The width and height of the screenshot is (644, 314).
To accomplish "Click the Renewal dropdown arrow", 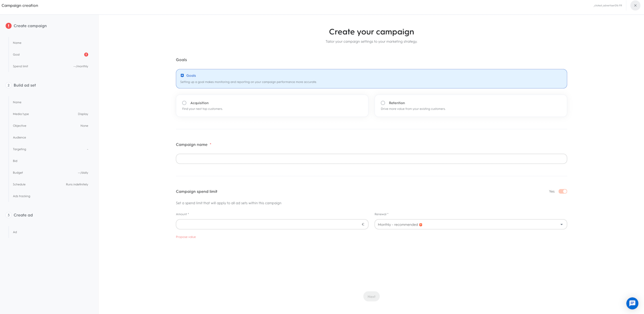I will [x=561, y=225].
